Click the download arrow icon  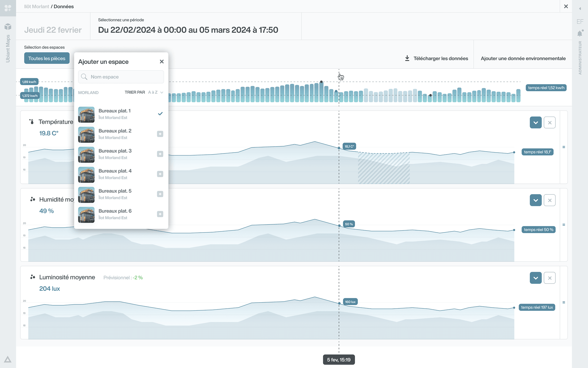407,58
